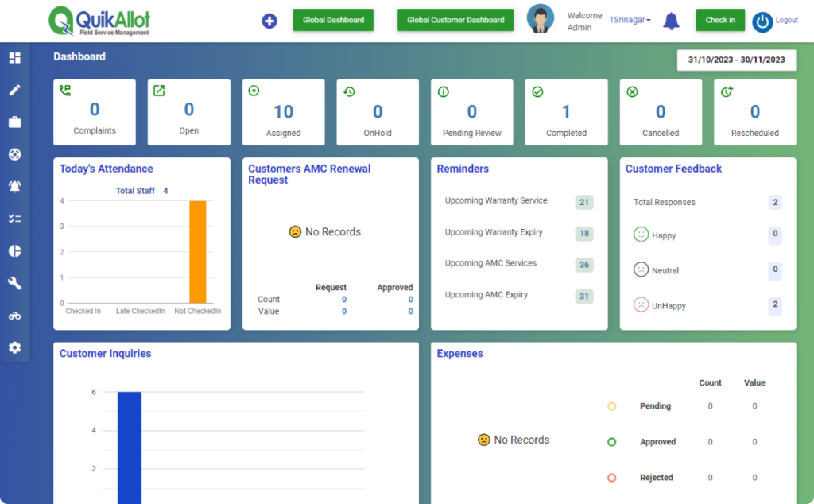The height and width of the screenshot is (504, 814).
Task: Click the AMC Approved Count value
Action: pyautogui.click(x=410, y=300)
